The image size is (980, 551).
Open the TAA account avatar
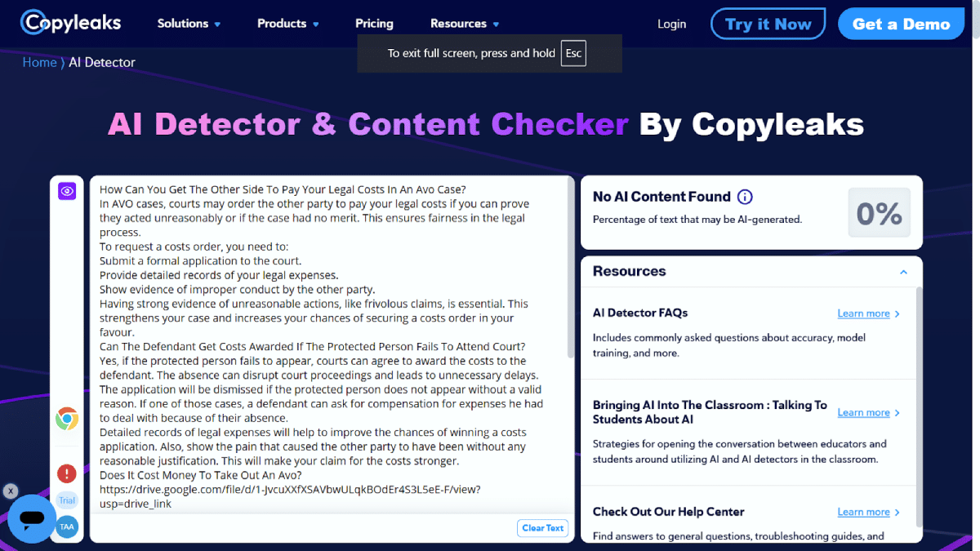point(67,527)
